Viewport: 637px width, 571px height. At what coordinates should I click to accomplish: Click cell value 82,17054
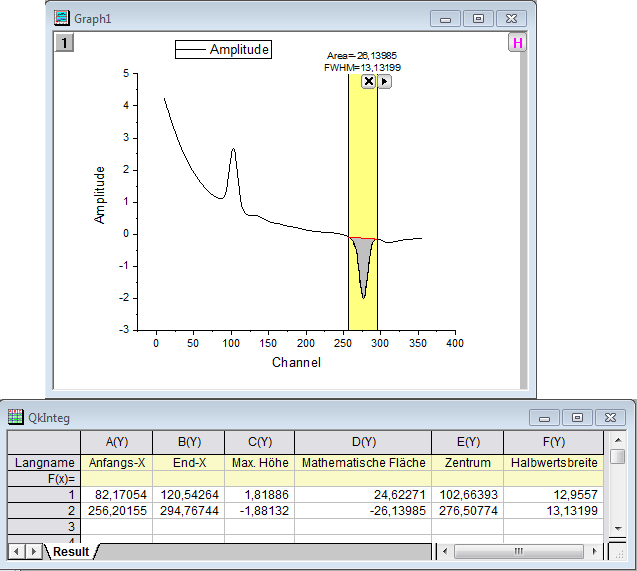pos(117,495)
